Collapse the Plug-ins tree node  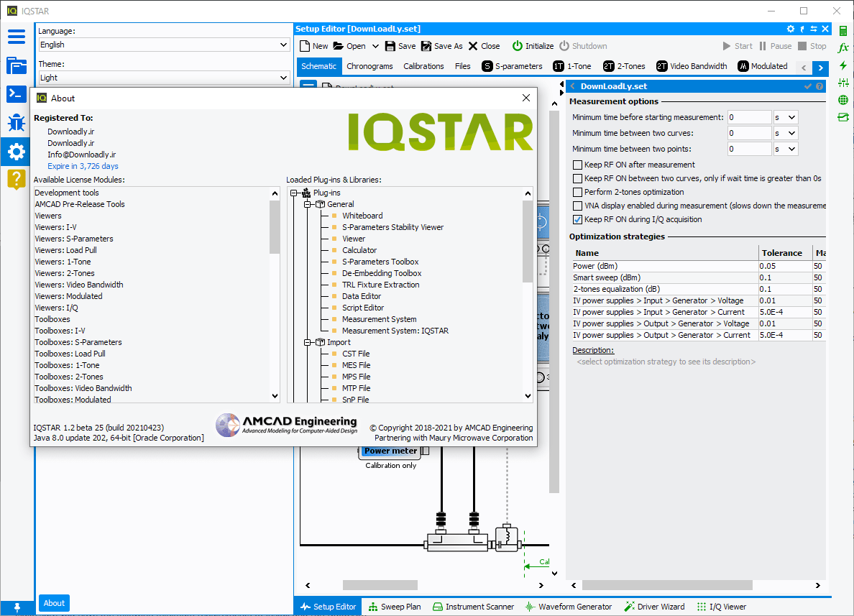click(x=293, y=193)
